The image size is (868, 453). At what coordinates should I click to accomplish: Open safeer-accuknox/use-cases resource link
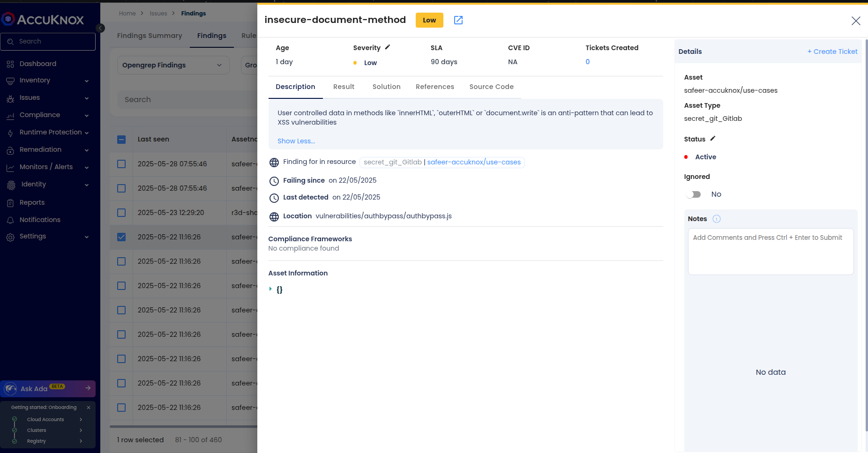pos(474,162)
